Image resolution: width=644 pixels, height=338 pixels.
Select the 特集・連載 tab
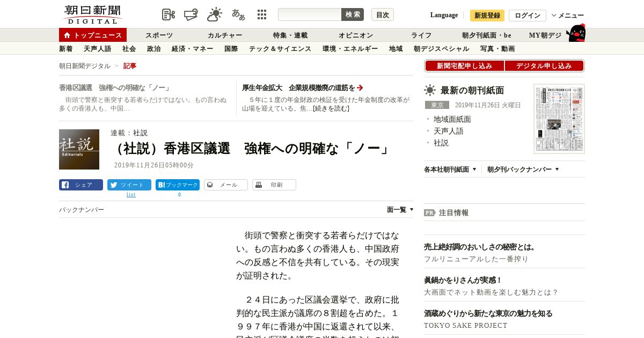pyautogui.click(x=290, y=35)
